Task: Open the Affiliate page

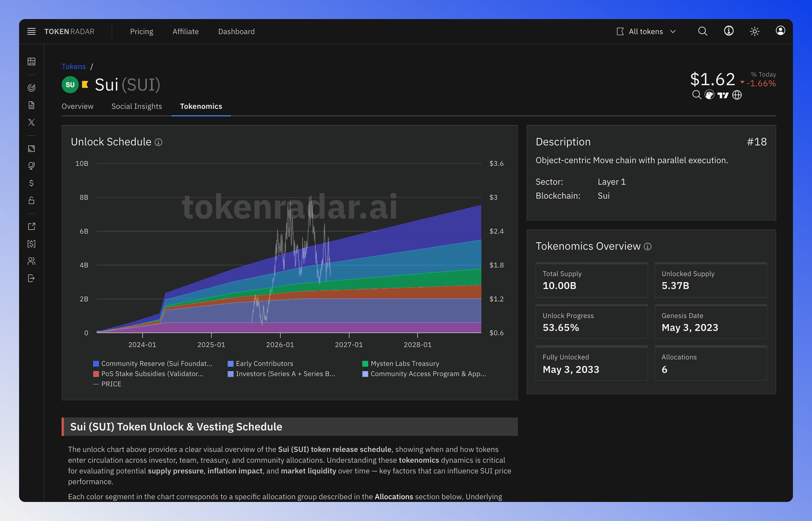Action: click(x=186, y=31)
